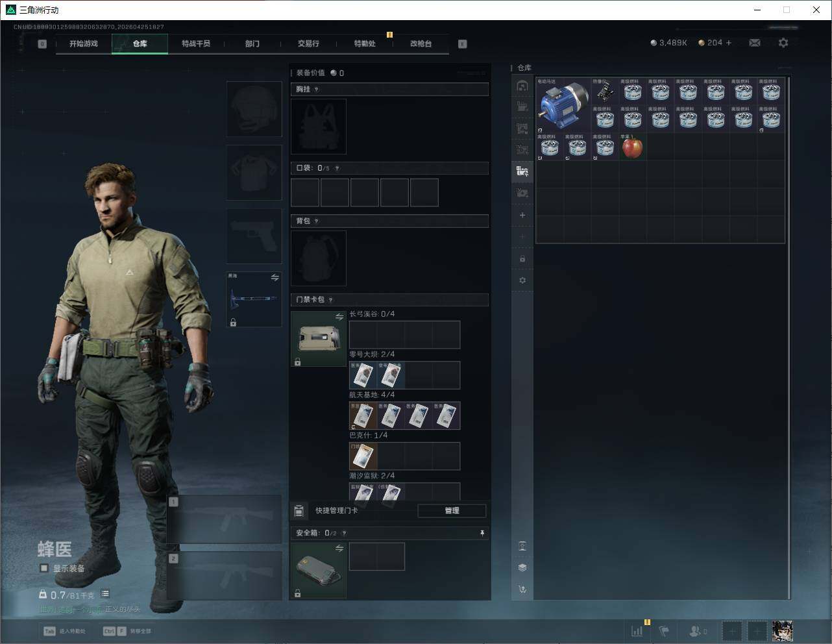
Task: Pin the 安全箱 panel
Action: [482, 533]
